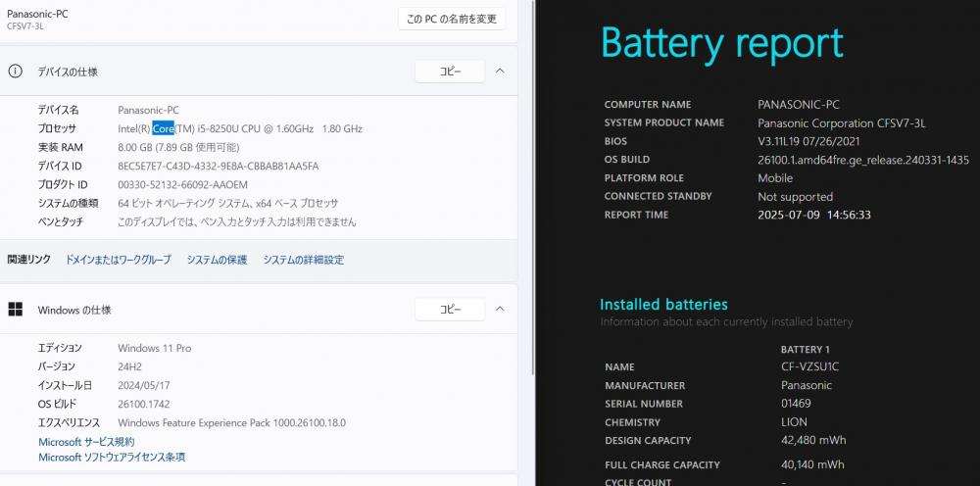Click the デバイス ID value text
Screen dimensions: 980x486
point(219,167)
